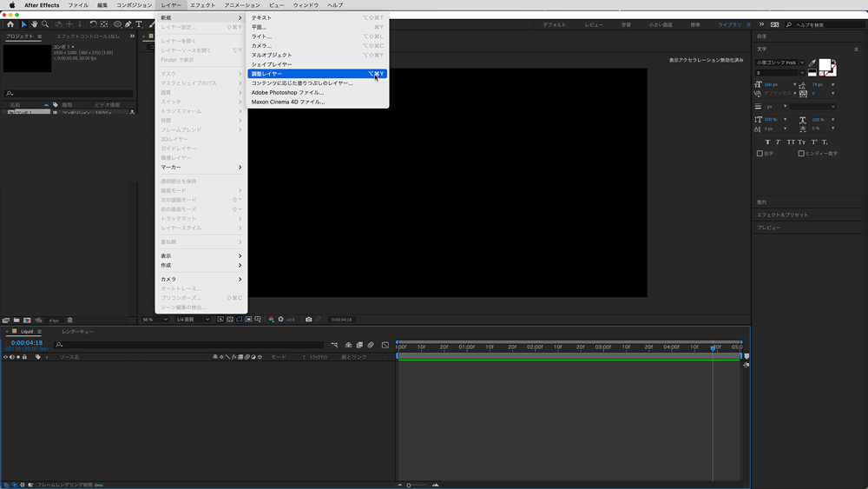The width and height of the screenshot is (868, 489).
Task: Click the white fill color swatch
Action: click(826, 66)
